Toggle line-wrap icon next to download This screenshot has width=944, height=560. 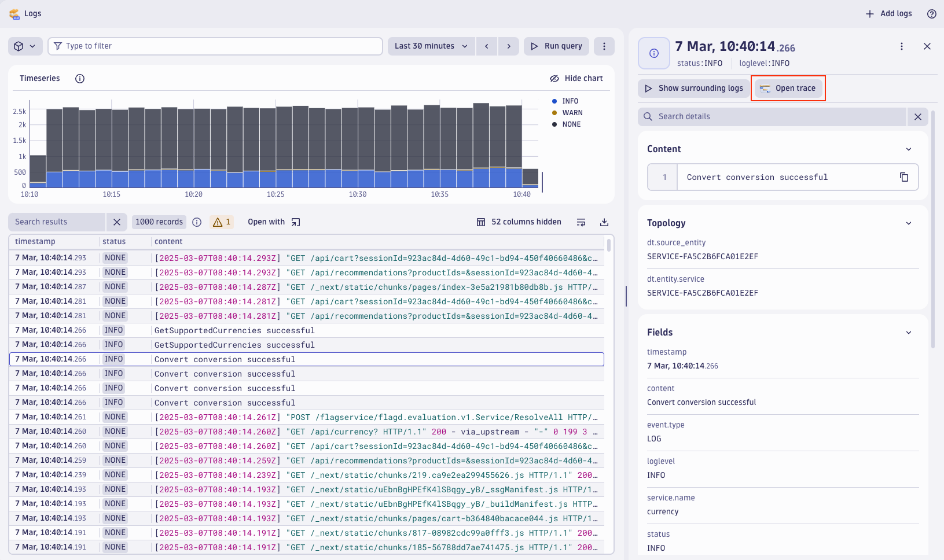581,222
